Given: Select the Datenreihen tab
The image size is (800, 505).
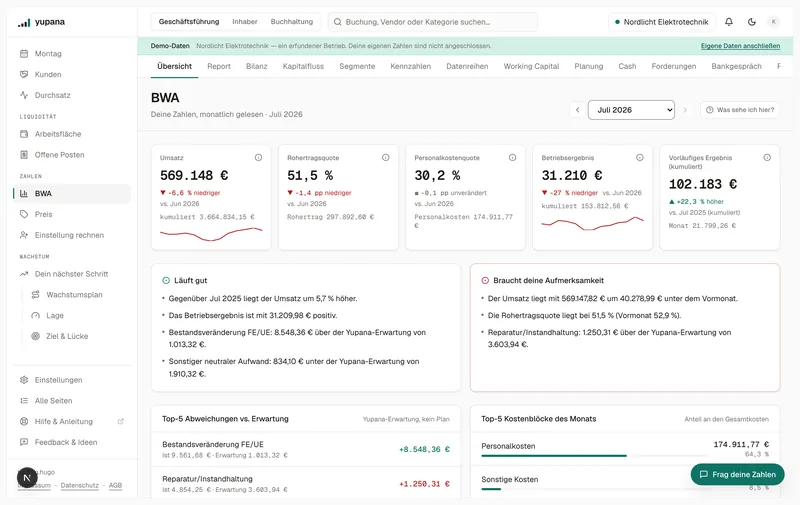Looking at the screenshot, I should coord(467,66).
